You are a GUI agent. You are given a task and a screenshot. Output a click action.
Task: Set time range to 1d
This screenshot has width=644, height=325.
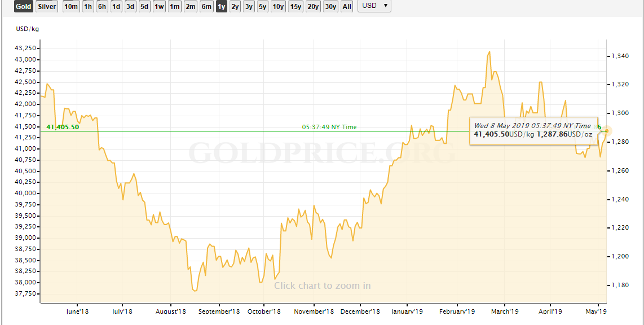pos(117,7)
